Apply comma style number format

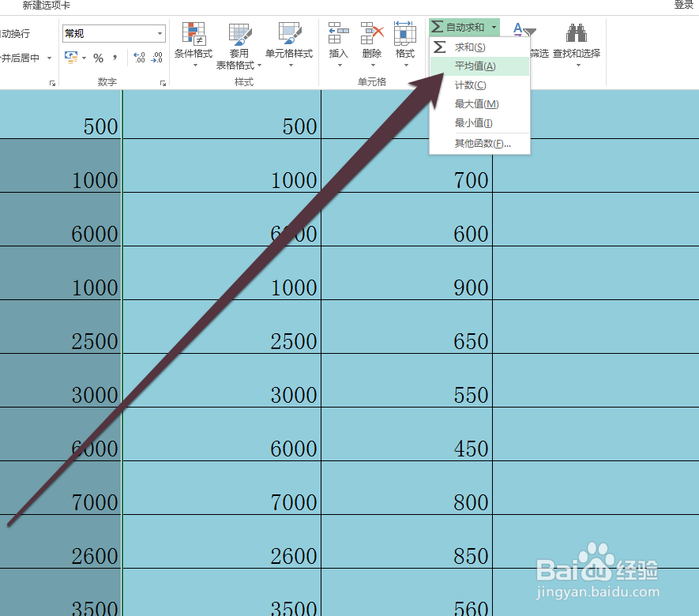point(115,58)
